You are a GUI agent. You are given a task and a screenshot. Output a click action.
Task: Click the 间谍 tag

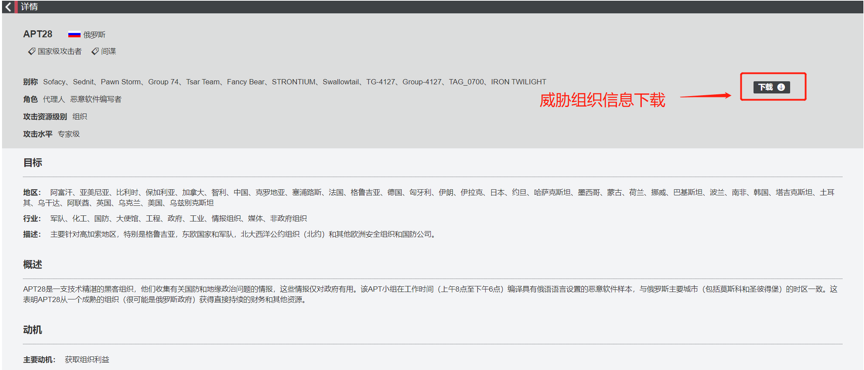104,51
